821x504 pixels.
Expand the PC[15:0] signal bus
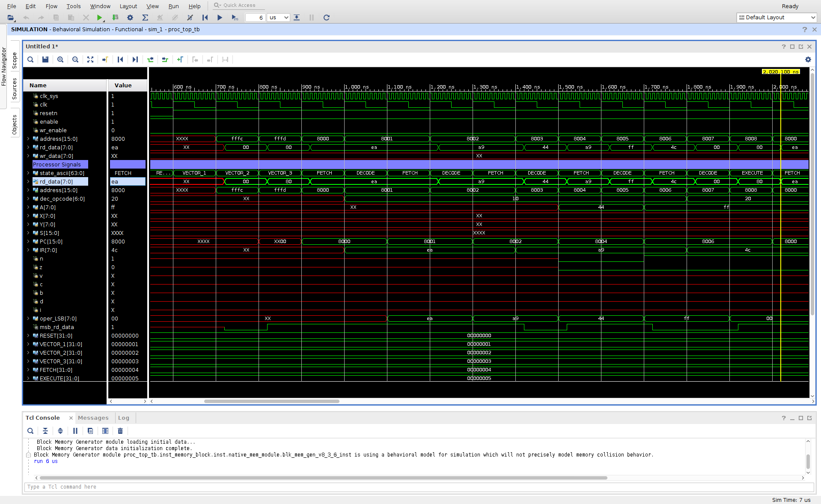click(28, 242)
